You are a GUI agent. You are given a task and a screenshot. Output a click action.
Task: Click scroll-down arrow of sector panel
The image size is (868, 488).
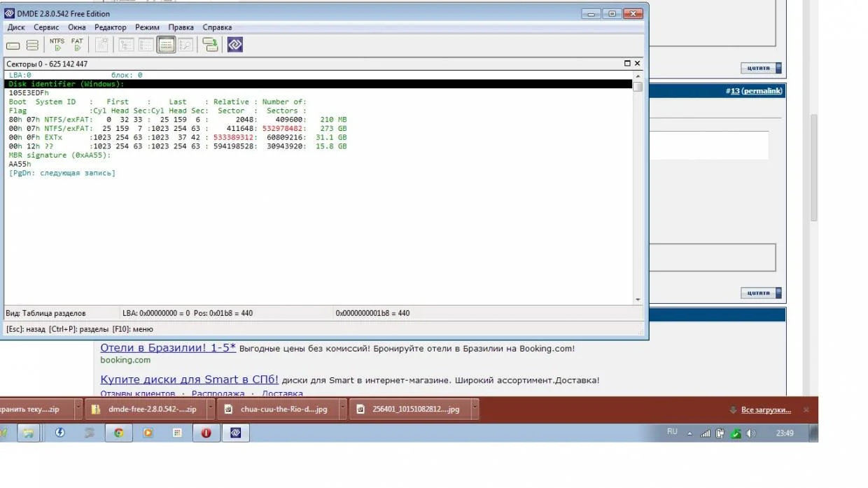click(x=638, y=300)
